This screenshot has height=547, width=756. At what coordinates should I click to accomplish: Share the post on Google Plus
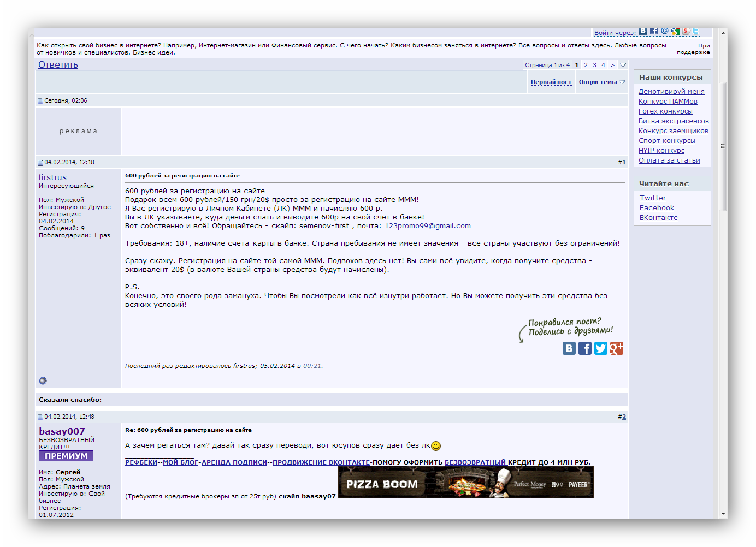[x=617, y=348]
